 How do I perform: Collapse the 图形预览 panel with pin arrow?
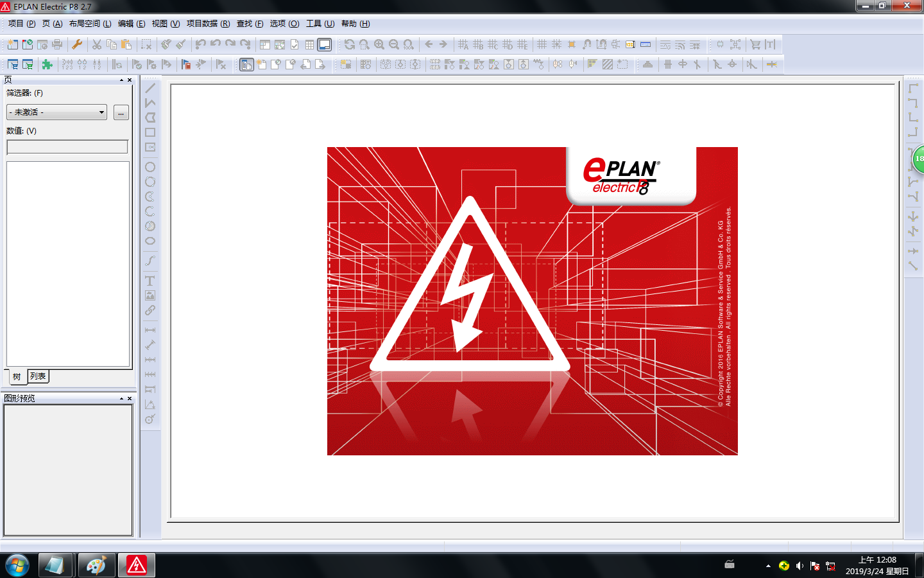121,399
